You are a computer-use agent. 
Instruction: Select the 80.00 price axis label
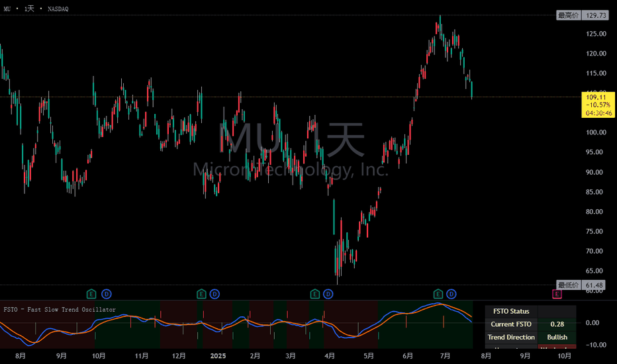tap(594, 211)
